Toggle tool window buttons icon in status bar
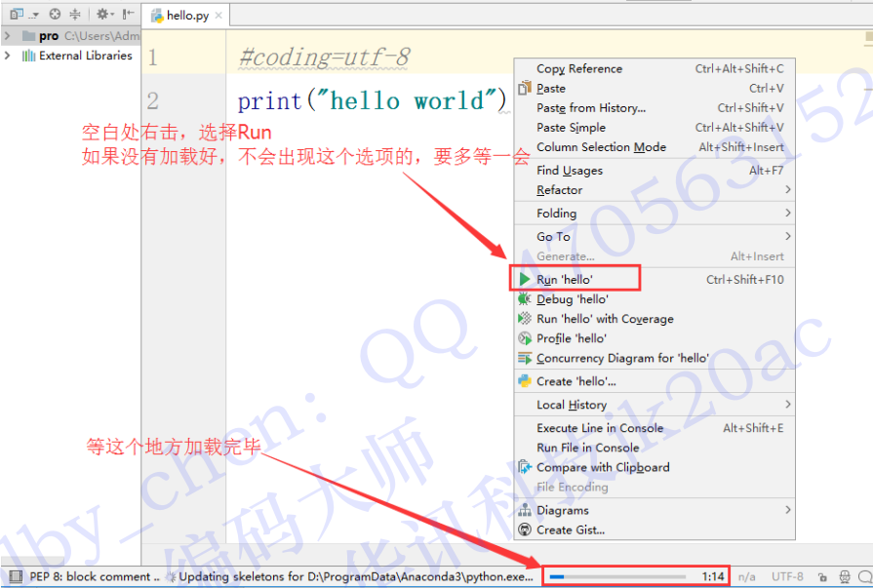The height and width of the screenshot is (588, 873). [16, 576]
